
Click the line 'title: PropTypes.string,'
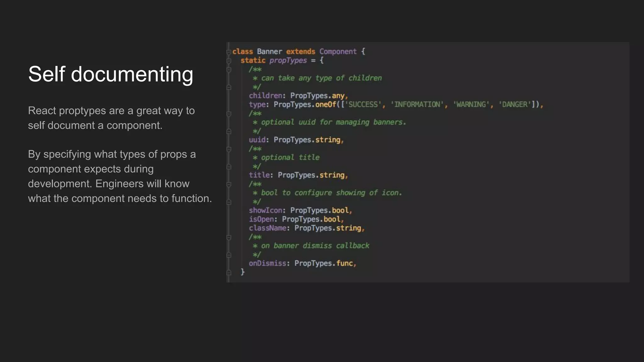click(x=298, y=175)
